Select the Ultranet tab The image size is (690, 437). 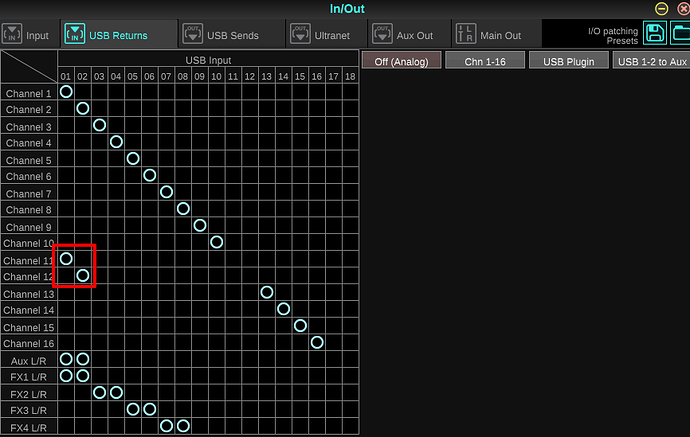(327, 35)
